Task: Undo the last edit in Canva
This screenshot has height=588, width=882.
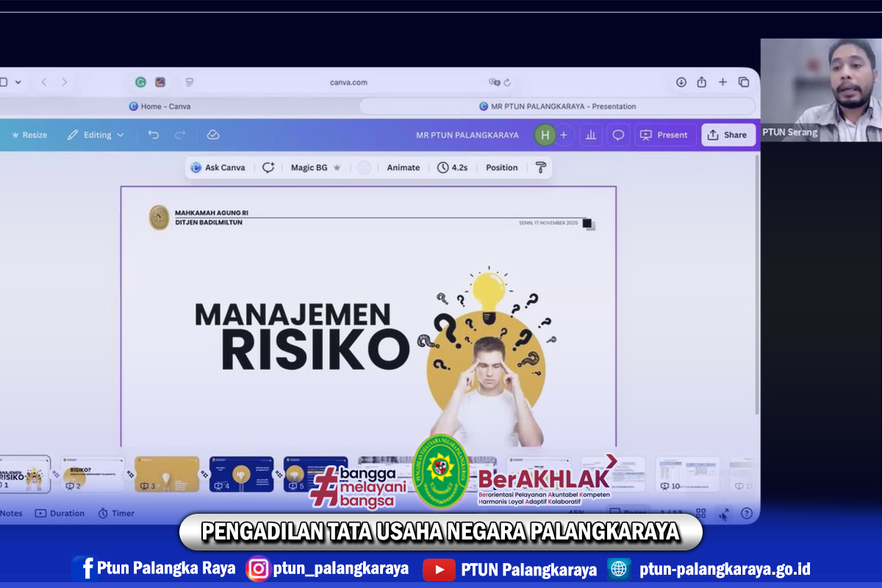Action: (x=153, y=135)
